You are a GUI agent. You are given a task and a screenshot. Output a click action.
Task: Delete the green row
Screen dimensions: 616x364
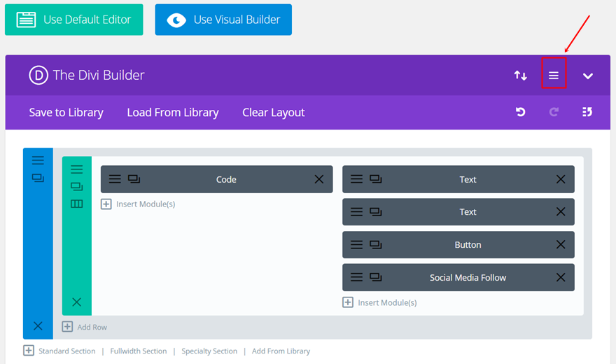tap(76, 302)
